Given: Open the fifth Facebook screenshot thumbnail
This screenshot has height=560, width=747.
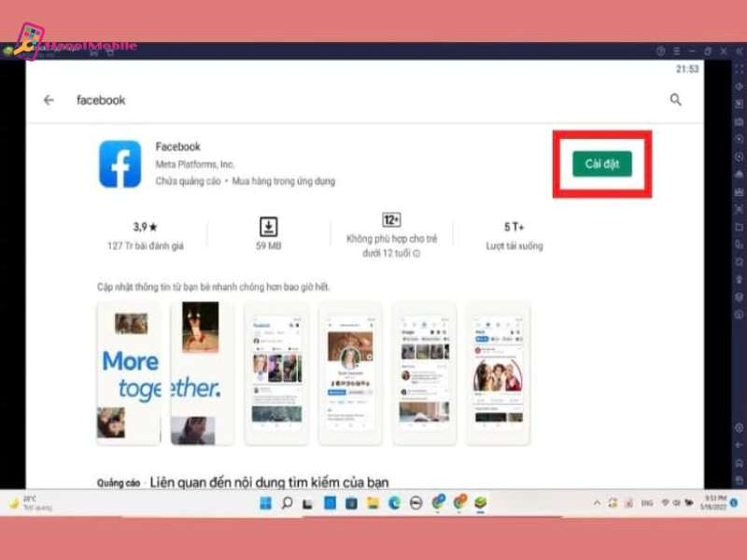Looking at the screenshot, I should (x=424, y=373).
